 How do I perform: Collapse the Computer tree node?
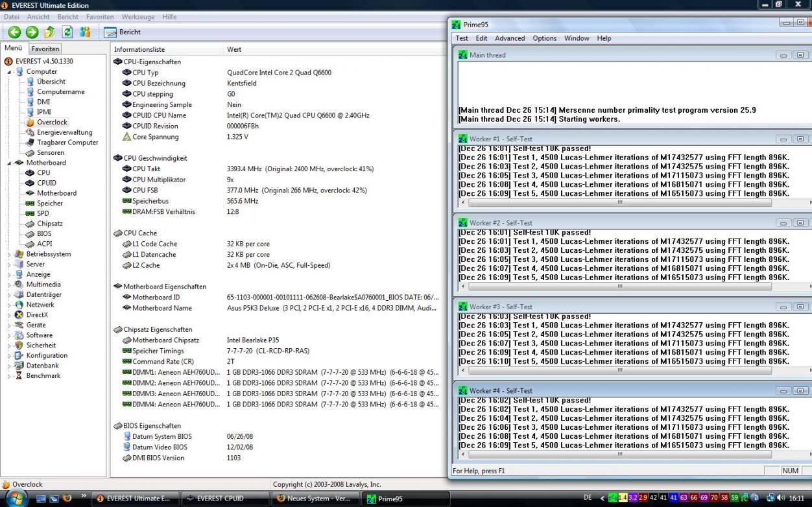click(9, 72)
